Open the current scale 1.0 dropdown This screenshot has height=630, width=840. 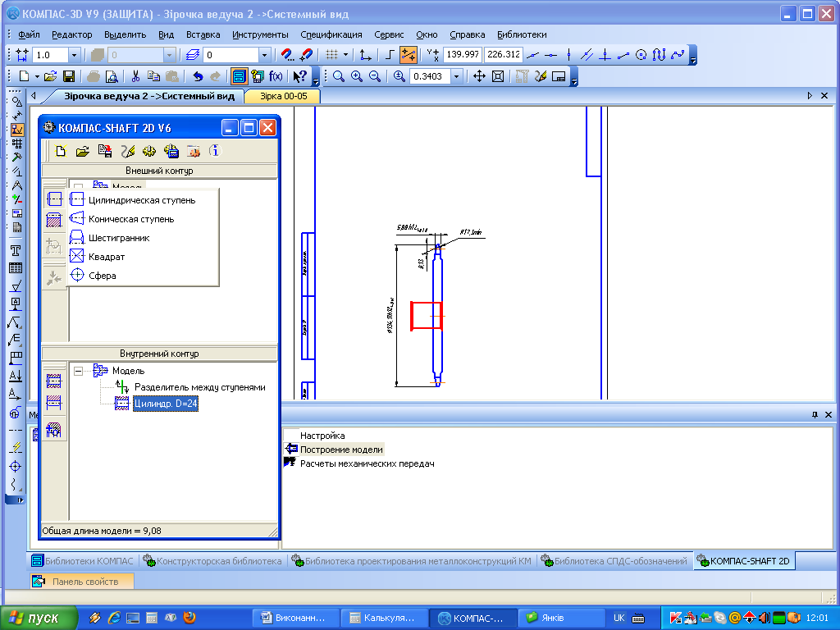pyautogui.click(x=74, y=55)
